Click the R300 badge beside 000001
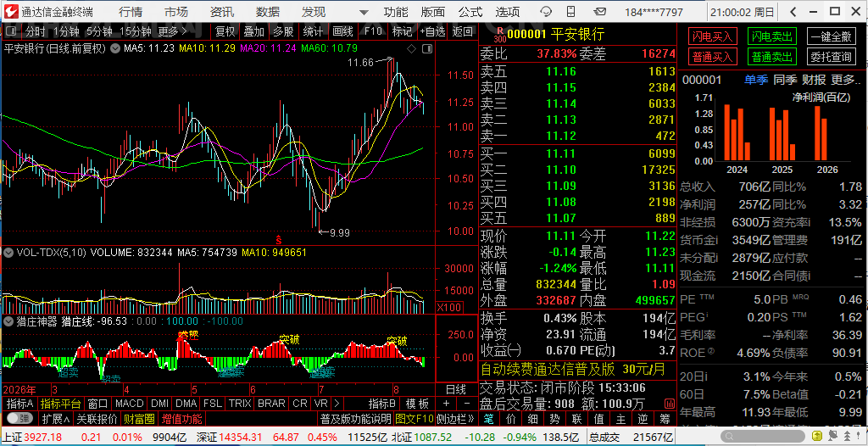The image size is (868, 446). (x=501, y=35)
